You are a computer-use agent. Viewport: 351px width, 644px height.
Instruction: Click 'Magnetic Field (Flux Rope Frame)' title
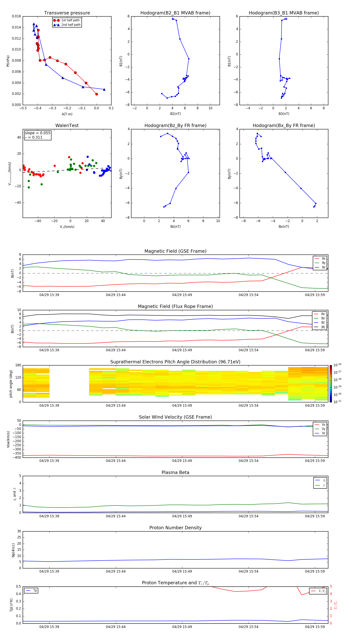click(175, 306)
